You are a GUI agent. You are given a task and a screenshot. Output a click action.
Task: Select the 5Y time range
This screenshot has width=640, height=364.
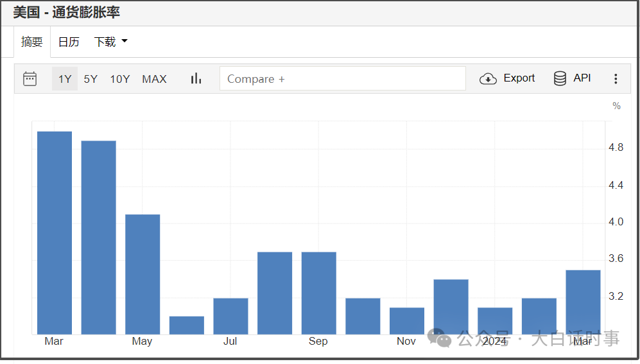[x=91, y=79]
